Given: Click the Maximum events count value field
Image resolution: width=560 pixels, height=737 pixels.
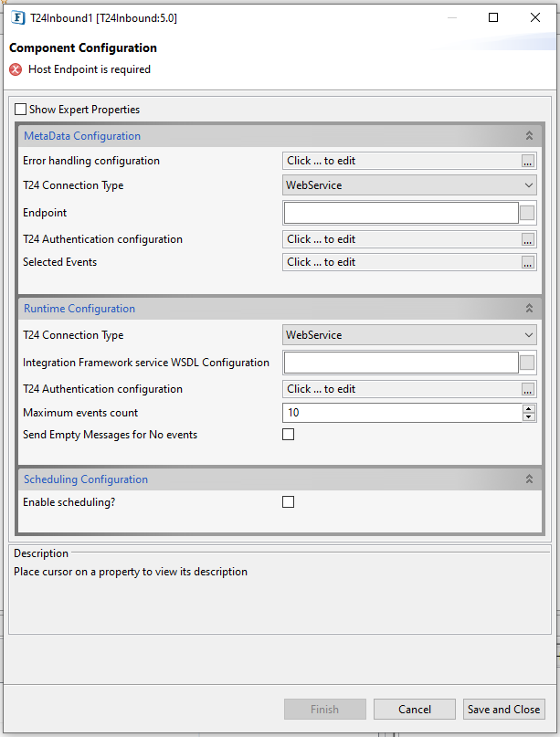Looking at the screenshot, I should 403,413.
